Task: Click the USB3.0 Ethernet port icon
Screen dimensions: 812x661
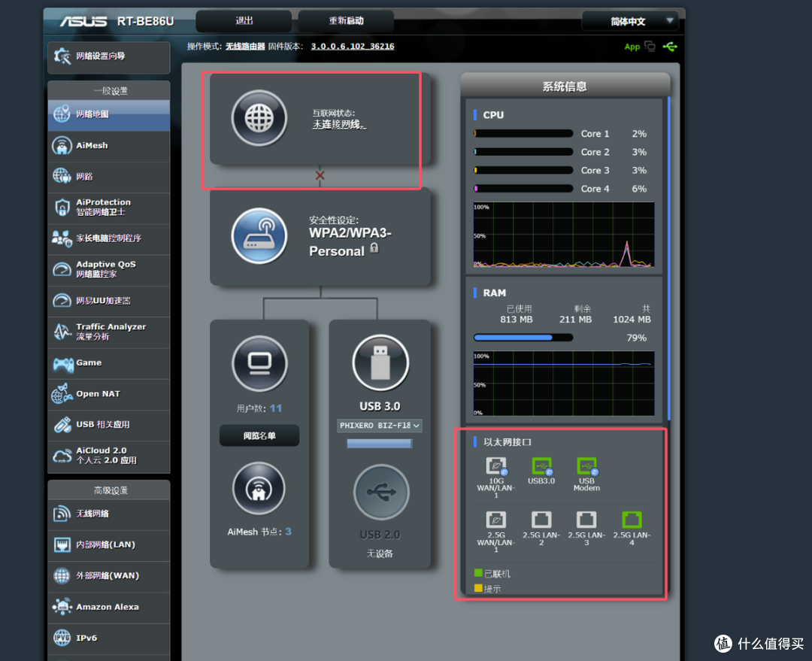Action: [x=541, y=466]
